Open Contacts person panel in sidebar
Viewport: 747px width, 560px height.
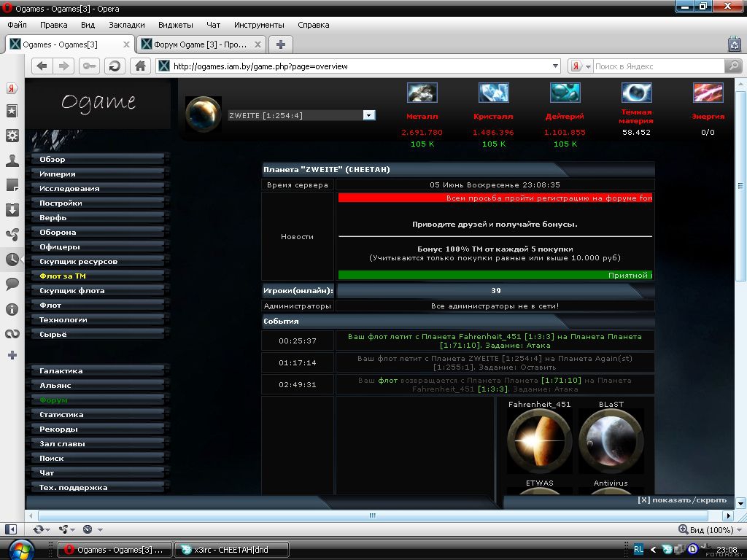[x=12, y=160]
